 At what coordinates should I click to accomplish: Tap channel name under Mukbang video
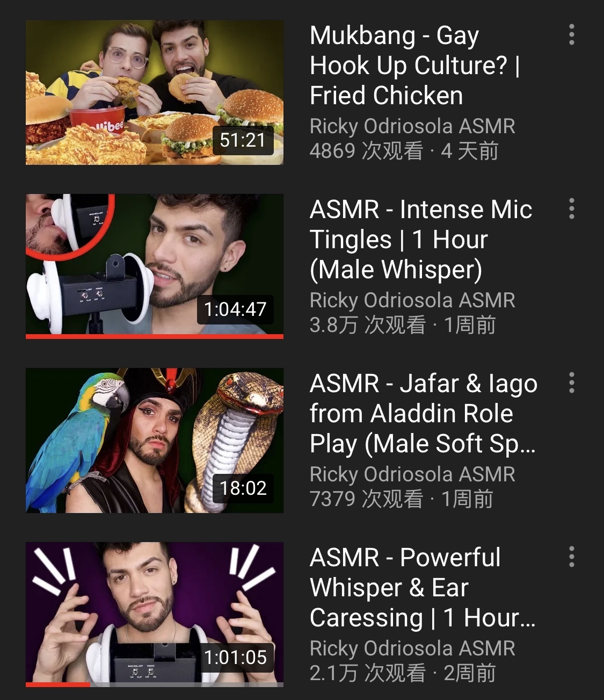coord(412,126)
